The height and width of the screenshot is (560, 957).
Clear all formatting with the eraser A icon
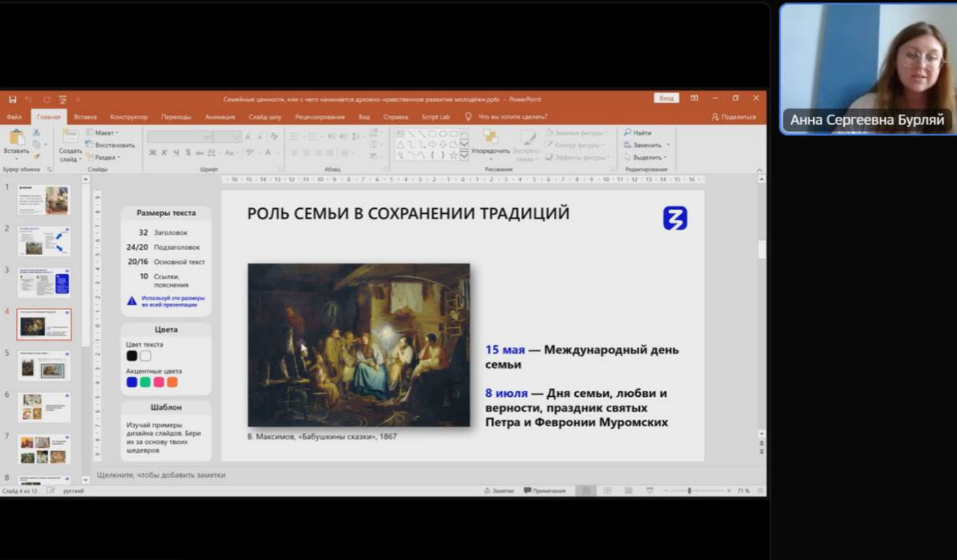click(274, 136)
